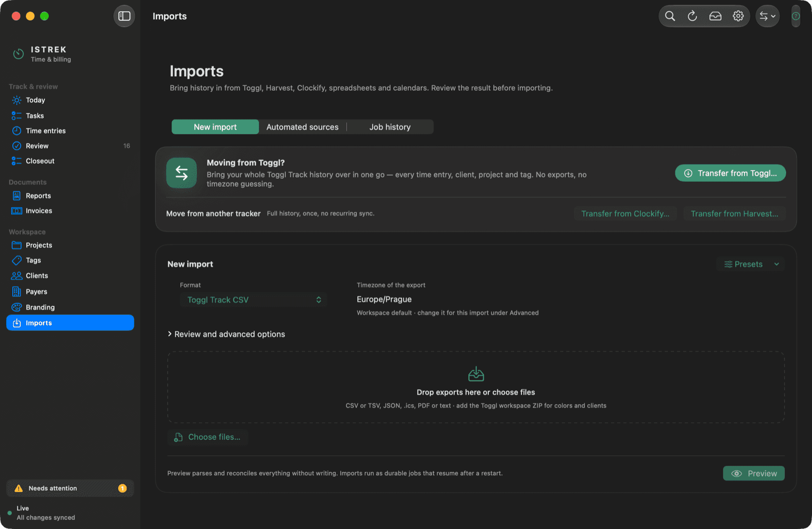Open Invoices under Documents

[70, 211]
